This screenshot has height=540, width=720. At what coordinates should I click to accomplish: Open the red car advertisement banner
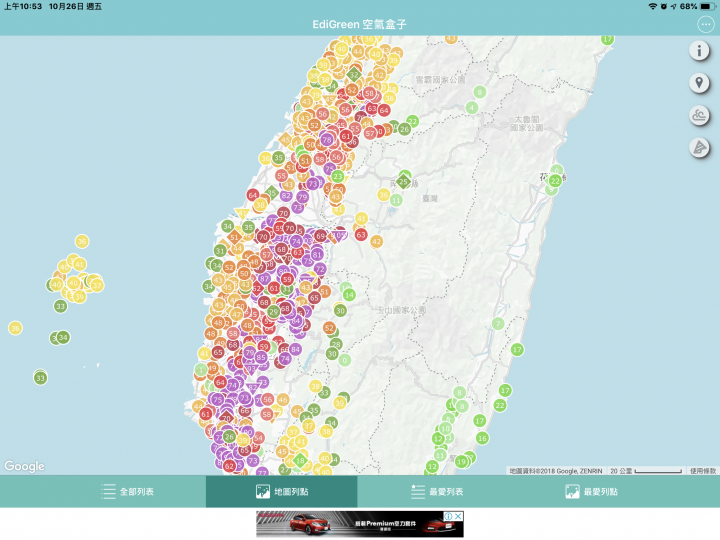(360, 524)
